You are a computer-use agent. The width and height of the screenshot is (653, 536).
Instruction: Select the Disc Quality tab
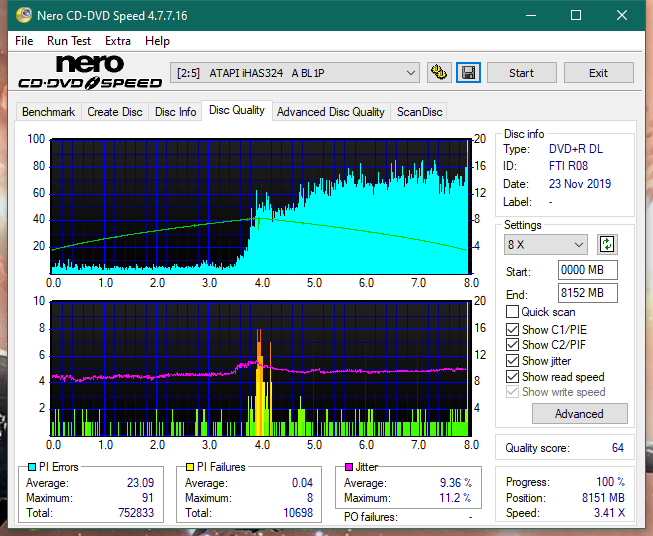237,110
